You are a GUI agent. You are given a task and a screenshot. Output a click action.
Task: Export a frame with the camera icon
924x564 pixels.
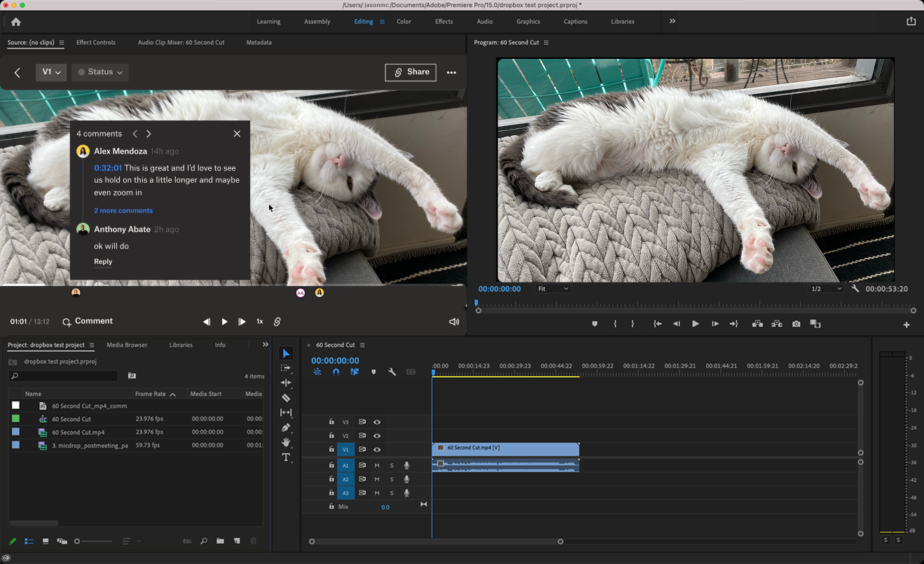[x=795, y=324]
